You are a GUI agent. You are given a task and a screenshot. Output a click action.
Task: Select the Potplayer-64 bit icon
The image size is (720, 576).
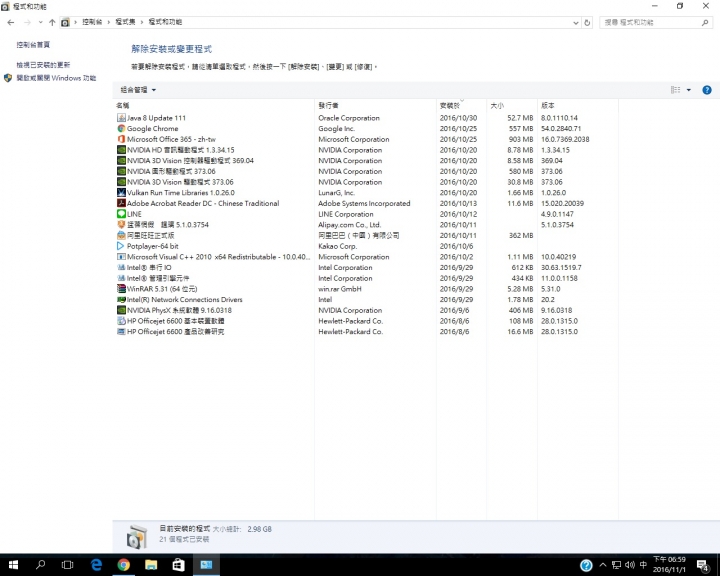(121, 246)
